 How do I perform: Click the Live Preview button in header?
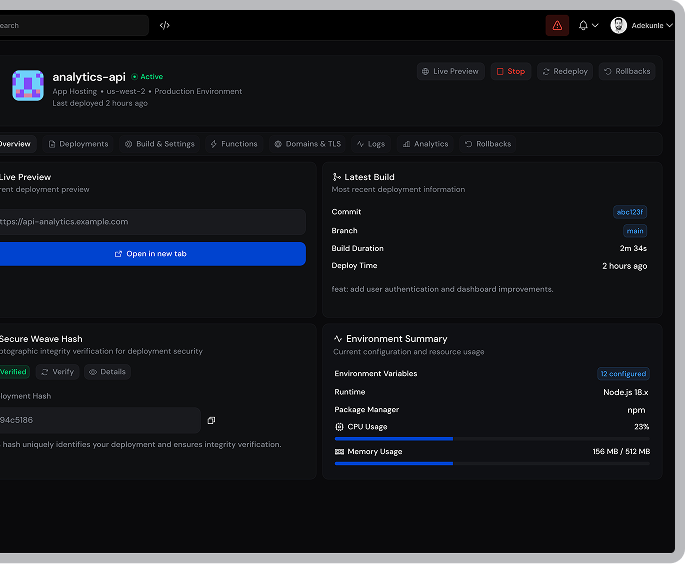pos(450,72)
